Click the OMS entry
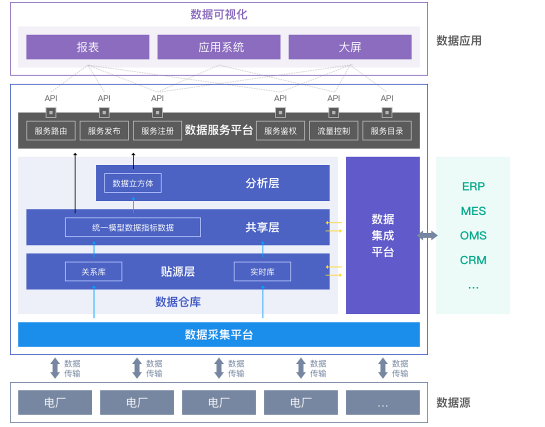Viewport: 545px width, 427px height. (473, 236)
